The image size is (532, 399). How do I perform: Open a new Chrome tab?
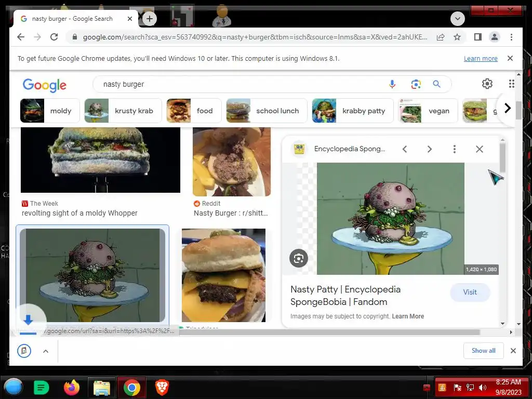tap(150, 19)
